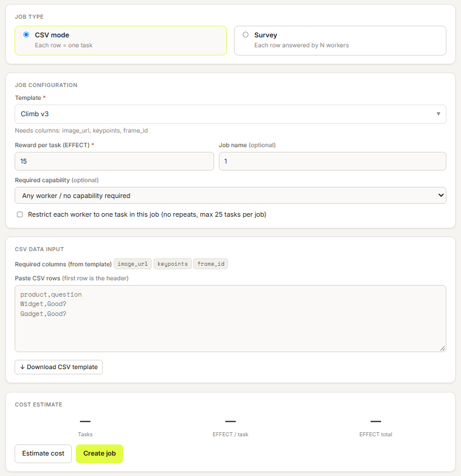Select the CSV mode radio button
This screenshot has width=461, height=476.
point(26,34)
